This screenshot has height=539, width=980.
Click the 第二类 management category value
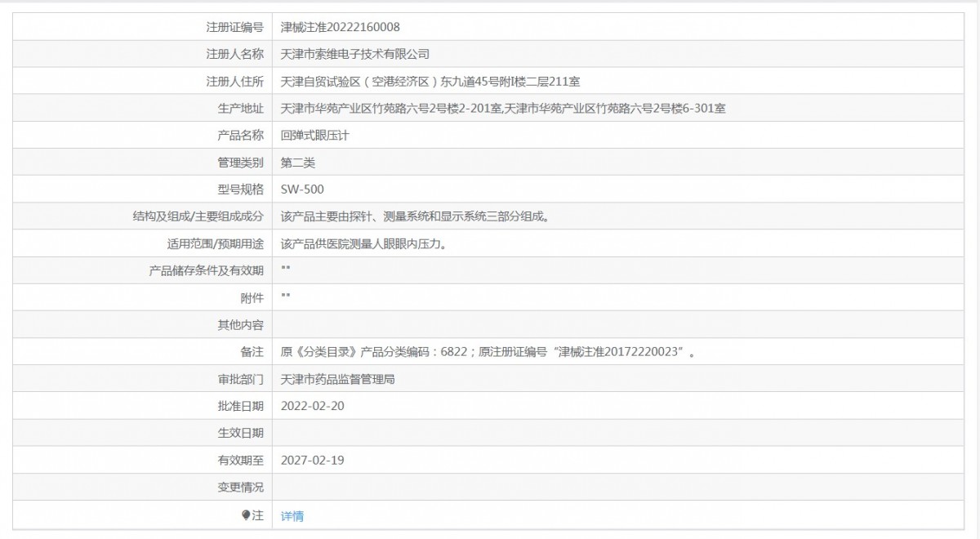click(298, 163)
